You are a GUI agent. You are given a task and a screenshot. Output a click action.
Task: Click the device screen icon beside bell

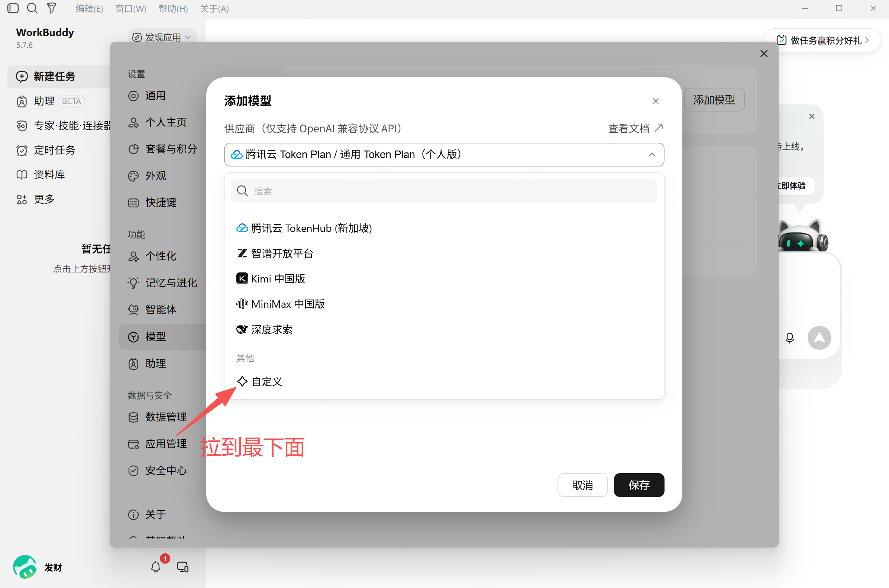pos(182,566)
